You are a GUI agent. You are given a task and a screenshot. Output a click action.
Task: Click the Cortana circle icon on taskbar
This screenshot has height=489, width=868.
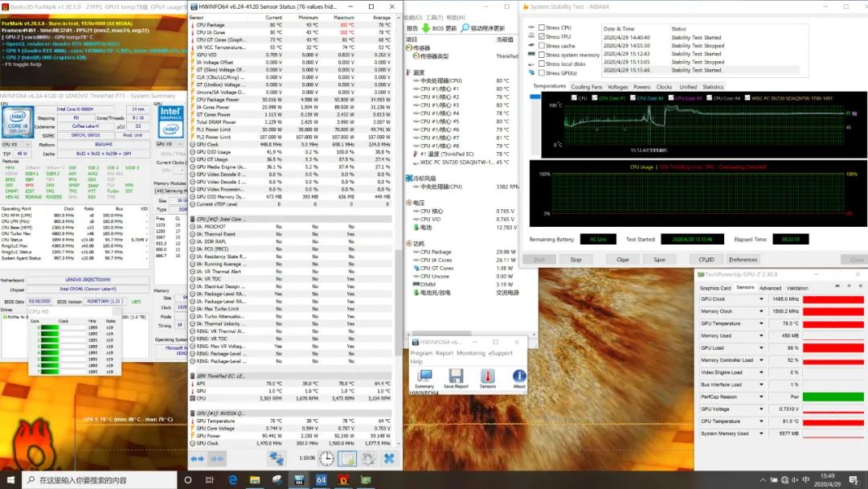187,479
